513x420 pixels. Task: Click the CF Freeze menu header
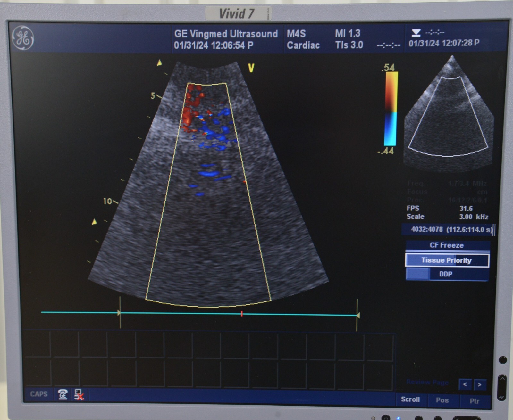(x=447, y=245)
